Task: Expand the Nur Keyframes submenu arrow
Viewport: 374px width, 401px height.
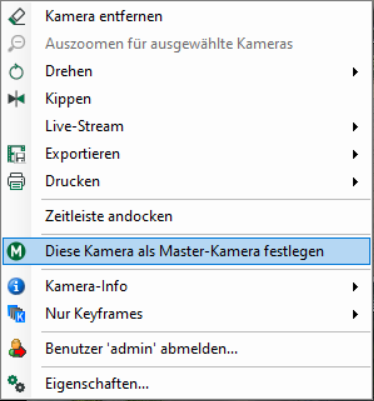Action: [x=355, y=314]
